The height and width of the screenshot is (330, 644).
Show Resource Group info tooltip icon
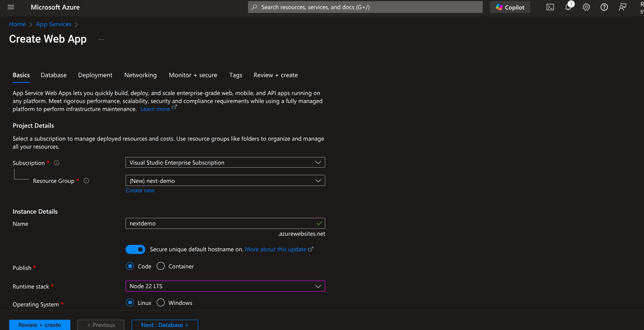86,181
